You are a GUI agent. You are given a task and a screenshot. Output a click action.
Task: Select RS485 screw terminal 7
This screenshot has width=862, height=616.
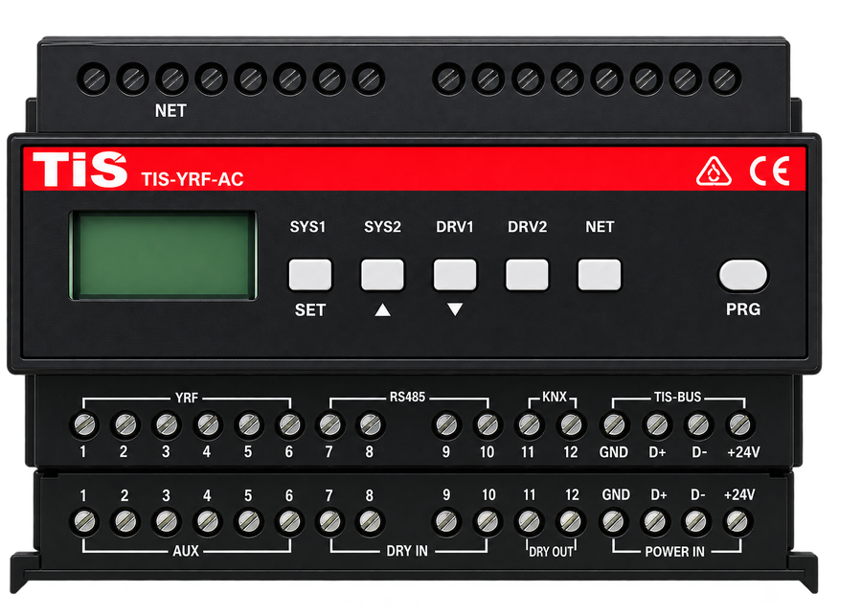329,424
